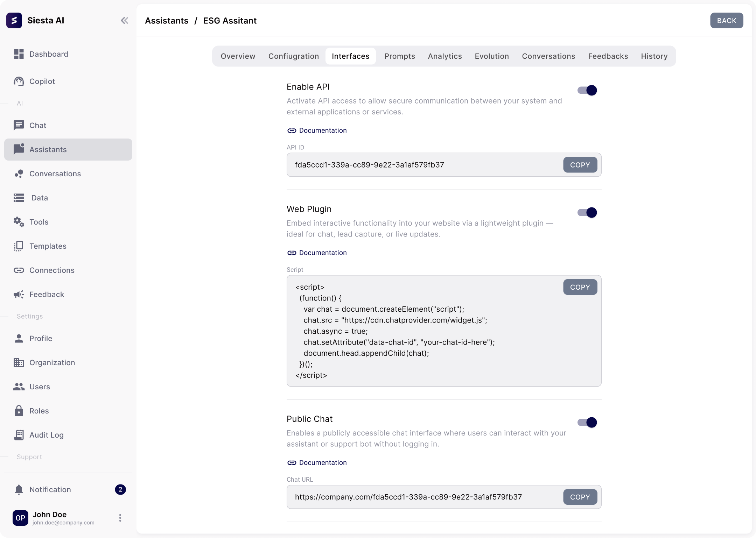The height and width of the screenshot is (538, 756).
Task: Open the History tab
Action: click(654, 56)
